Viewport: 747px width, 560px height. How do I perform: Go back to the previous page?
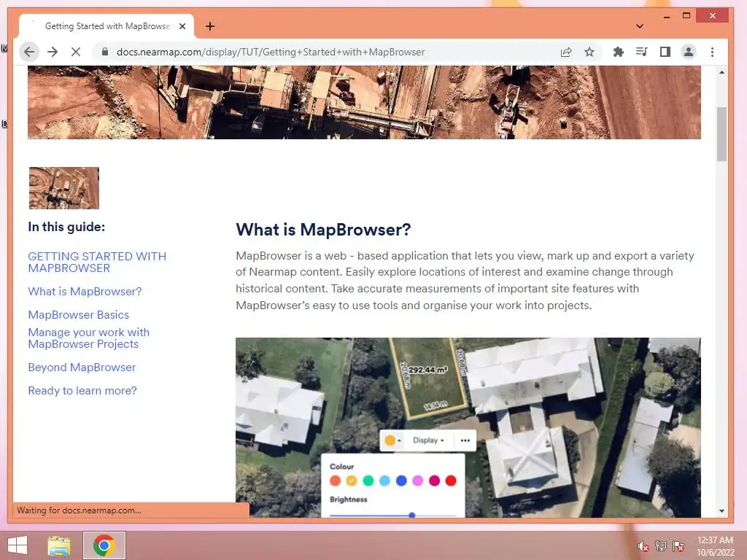tap(29, 52)
